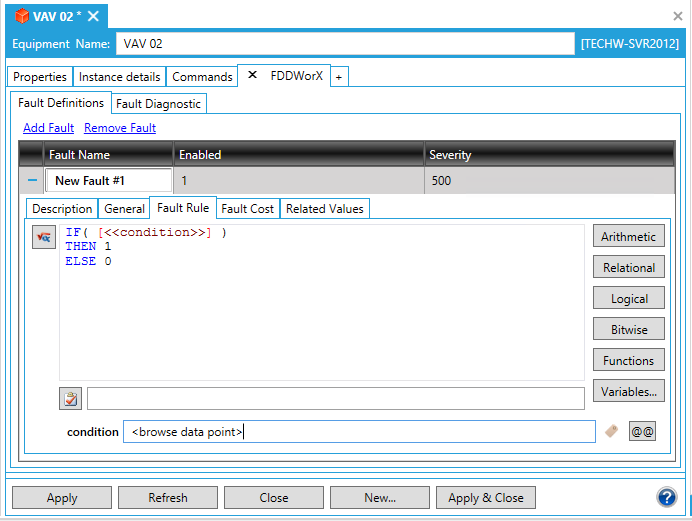Image resolution: width=692 pixels, height=521 pixels.
Task: Click in the condition browse data point field
Action: [x=358, y=432]
